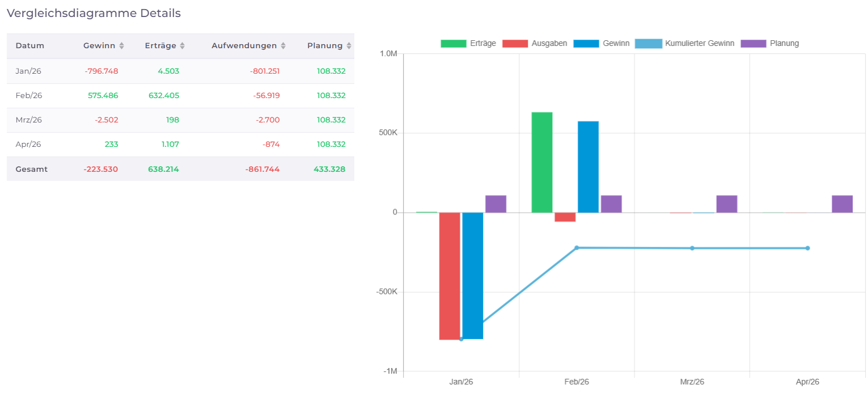Click the blue Gewinn bar for Jan/26

point(473,276)
